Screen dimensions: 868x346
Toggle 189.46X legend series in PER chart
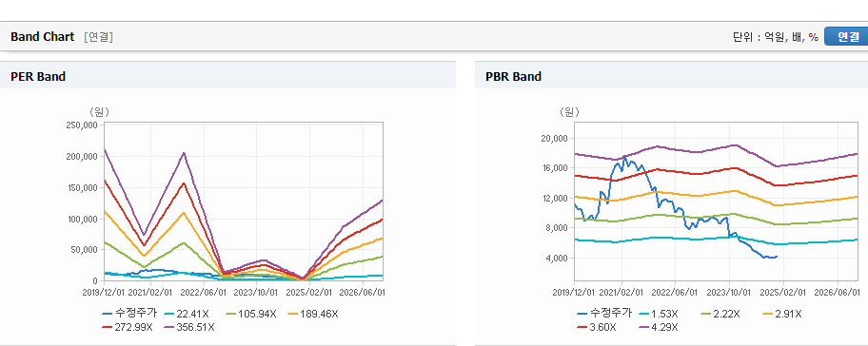313,314
